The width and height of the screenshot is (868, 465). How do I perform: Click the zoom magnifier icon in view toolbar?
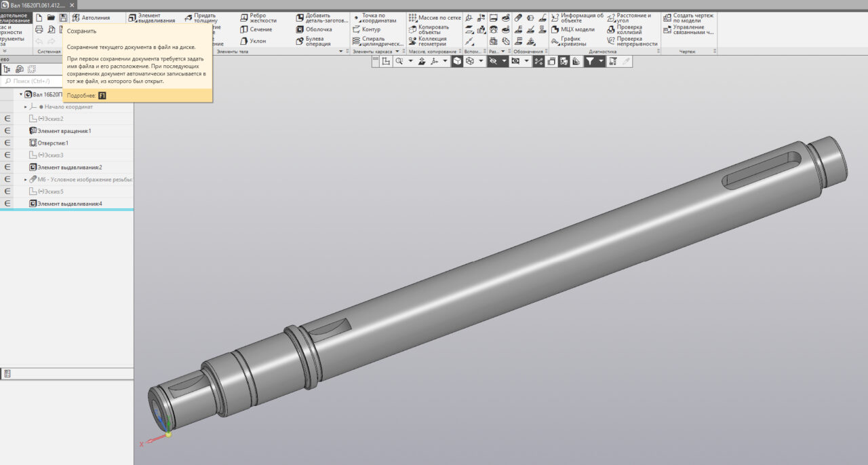(399, 61)
